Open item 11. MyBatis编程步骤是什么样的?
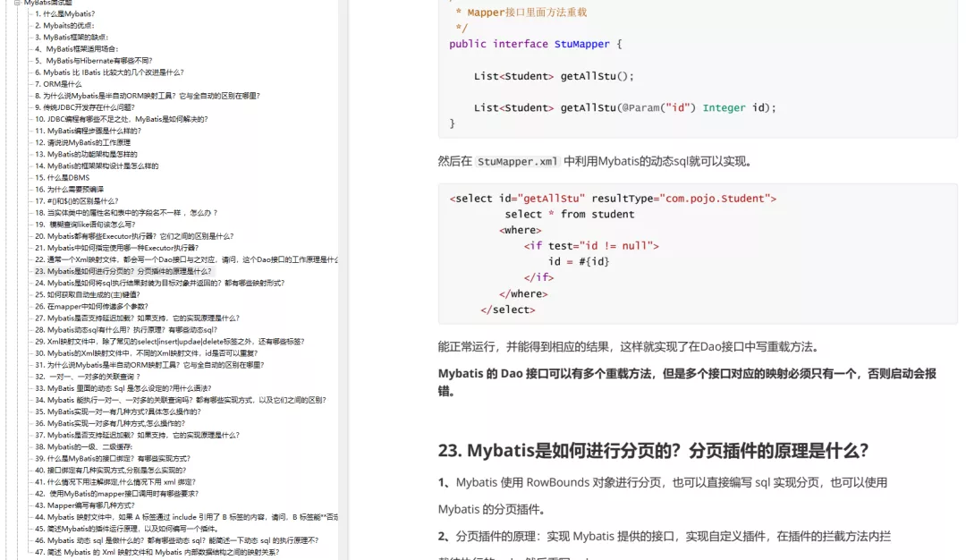 pyautogui.click(x=88, y=131)
